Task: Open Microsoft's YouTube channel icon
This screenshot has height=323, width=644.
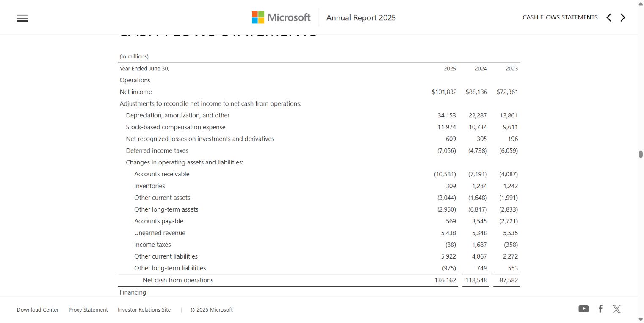Action: click(583, 309)
